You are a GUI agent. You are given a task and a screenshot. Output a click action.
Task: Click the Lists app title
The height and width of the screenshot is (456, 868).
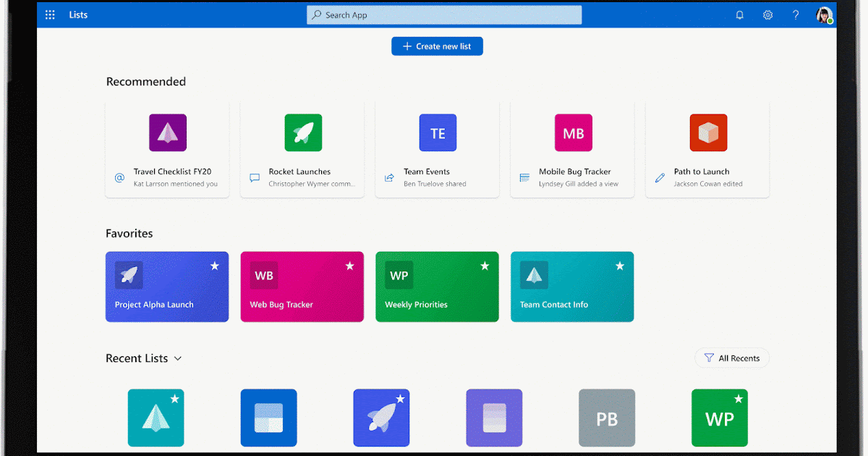coord(78,14)
